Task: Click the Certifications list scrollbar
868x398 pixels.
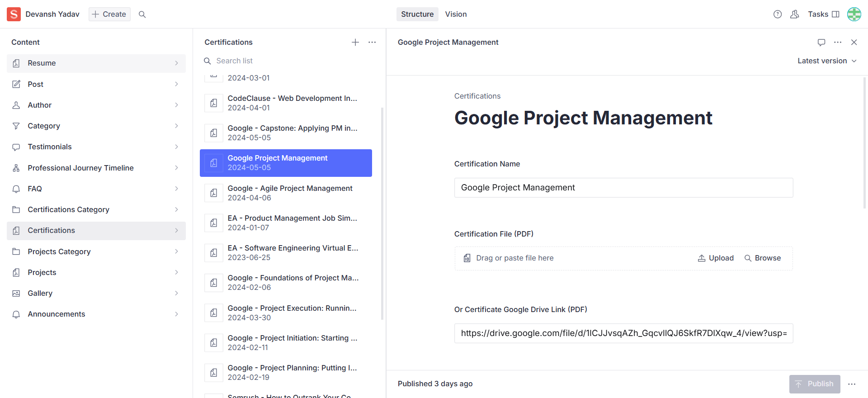Action: coord(382,213)
